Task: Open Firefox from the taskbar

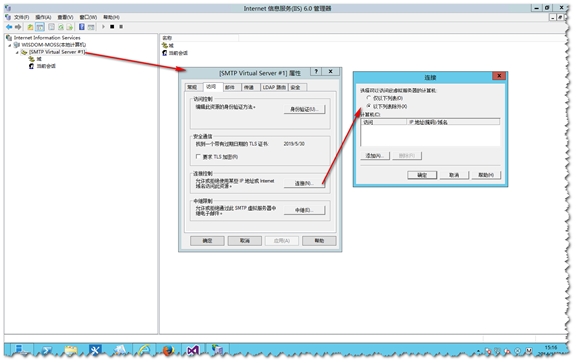Action: pos(168,350)
